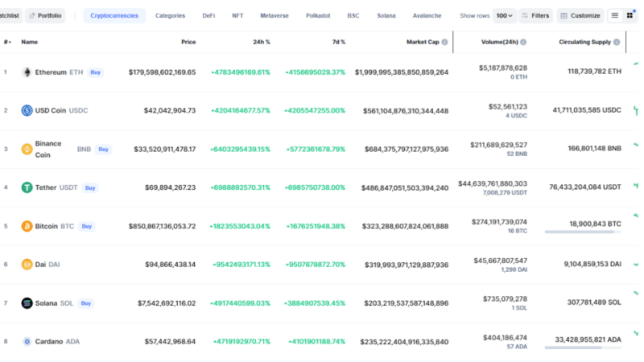Image resolution: width=644 pixels, height=362 pixels.
Task: Select the BSC tab
Action: tap(353, 15)
